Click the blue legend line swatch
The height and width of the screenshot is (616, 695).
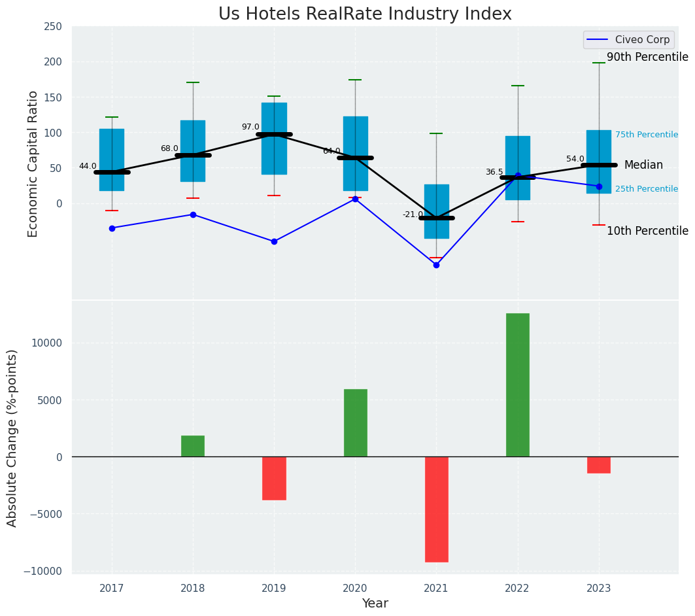tap(598, 40)
